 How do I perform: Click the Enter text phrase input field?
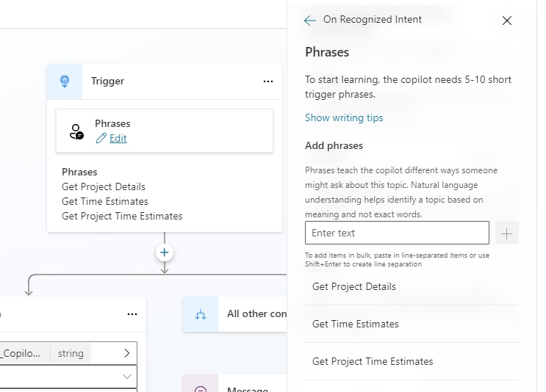pos(397,233)
